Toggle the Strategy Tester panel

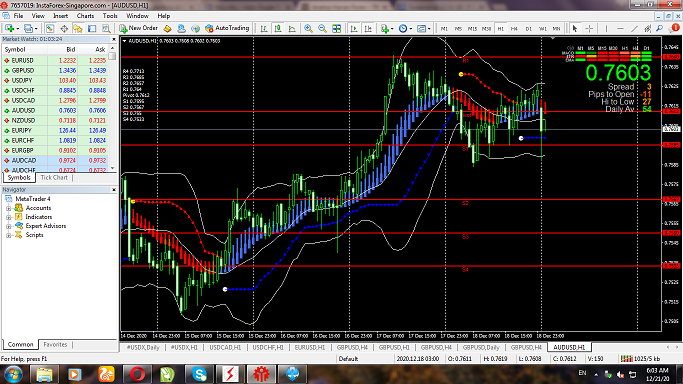click(106, 28)
